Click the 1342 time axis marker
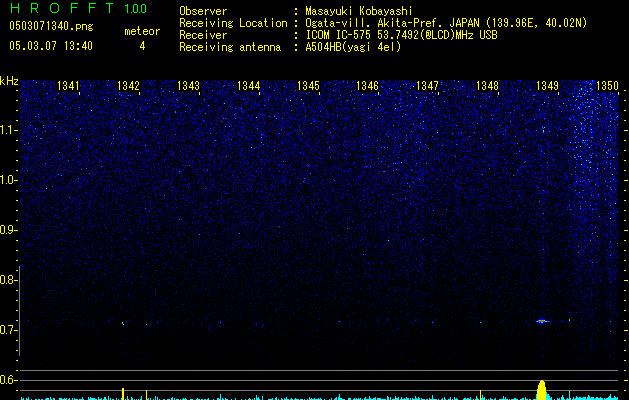This screenshot has width=629, height=400. [128, 85]
